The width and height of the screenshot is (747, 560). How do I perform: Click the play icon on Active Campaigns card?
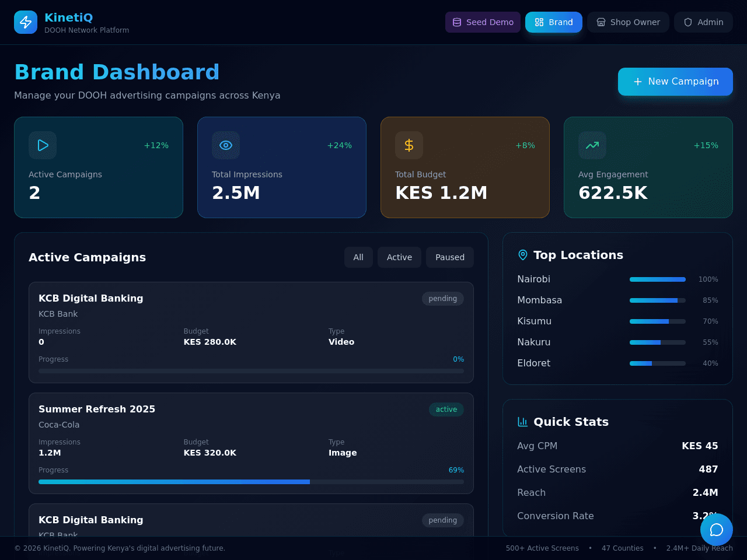click(43, 145)
